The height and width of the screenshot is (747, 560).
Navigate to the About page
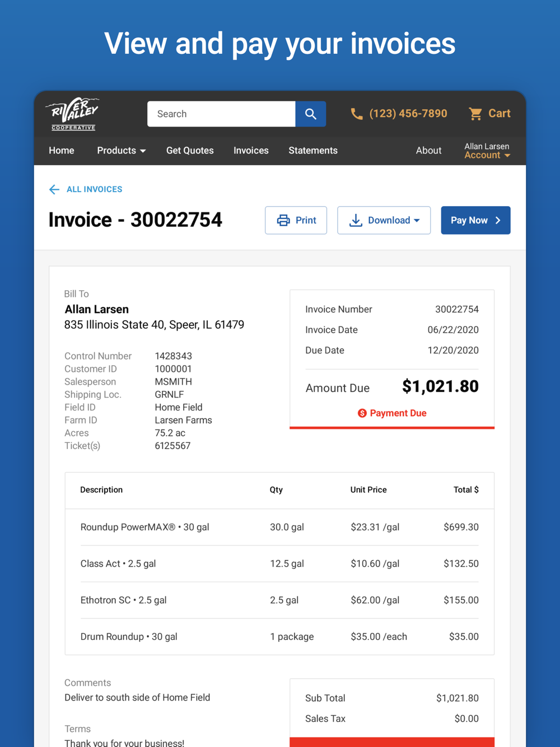pyautogui.click(x=428, y=151)
